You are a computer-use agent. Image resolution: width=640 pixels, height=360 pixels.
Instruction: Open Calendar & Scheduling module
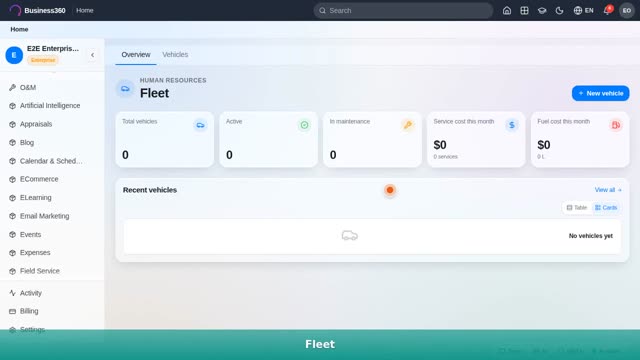pos(52,161)
